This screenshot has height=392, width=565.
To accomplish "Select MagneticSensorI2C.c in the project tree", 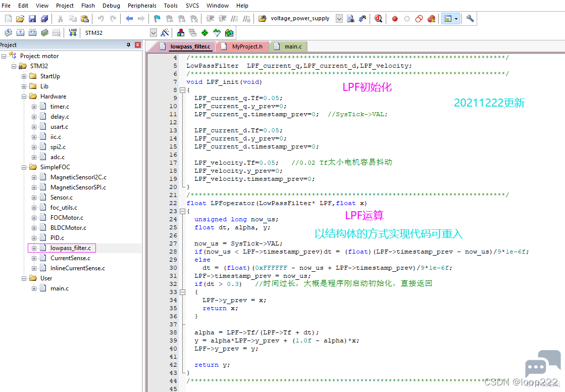I will click(x=78, y=177).
